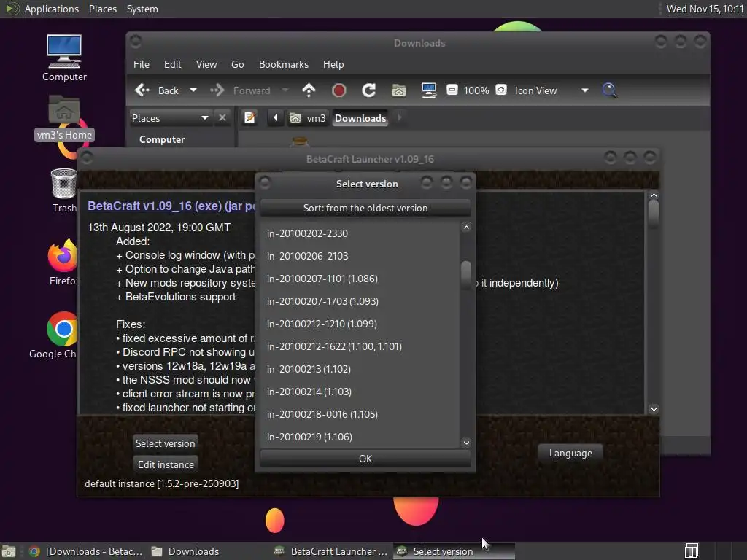Viewport: 747px width, 560px height.
Task: Switch to Chrome Downloads - Betac taskbar item
Action: point(86,551)
